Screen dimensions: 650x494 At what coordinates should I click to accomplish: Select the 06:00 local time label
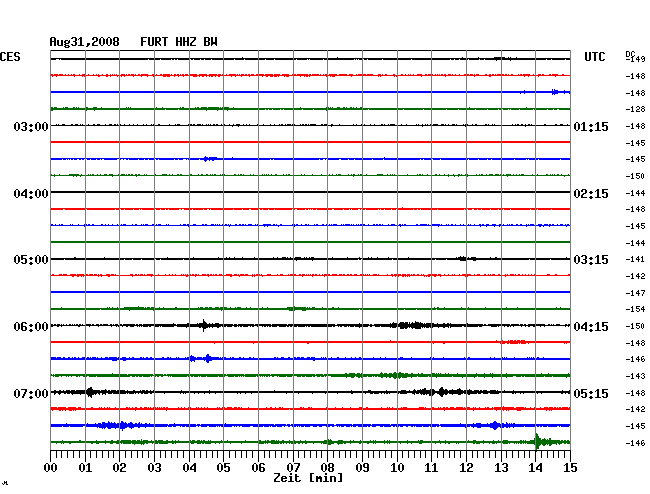[31, 327]
